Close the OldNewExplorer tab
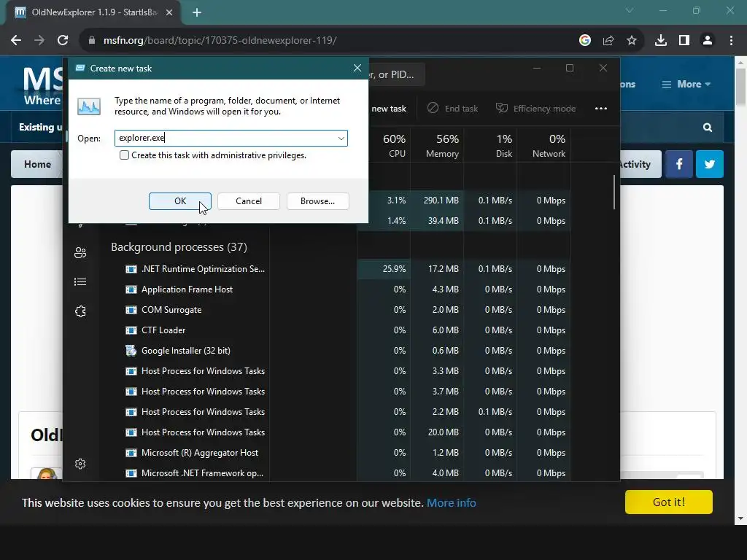The image size is (747, 560). [169, 12]
